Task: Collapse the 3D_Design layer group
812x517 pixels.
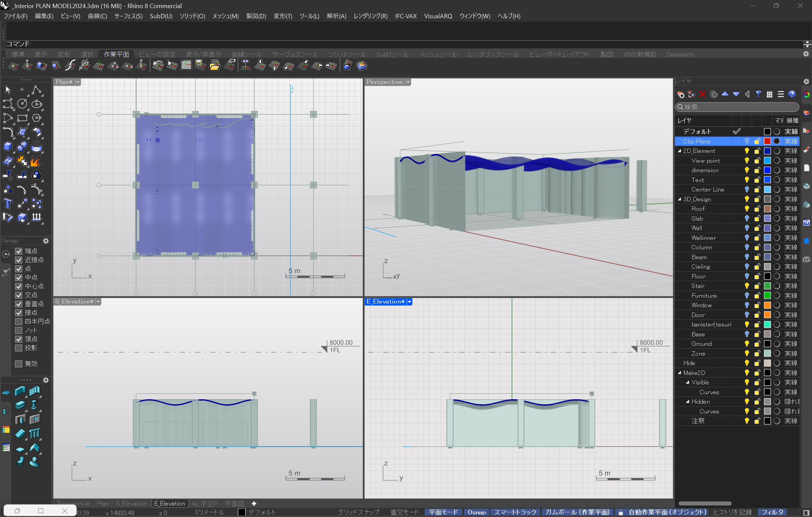Action: (x=680, y=199)
